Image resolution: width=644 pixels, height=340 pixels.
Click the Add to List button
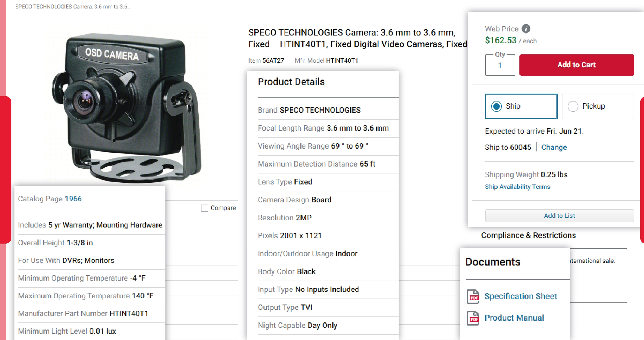point(559,215)
